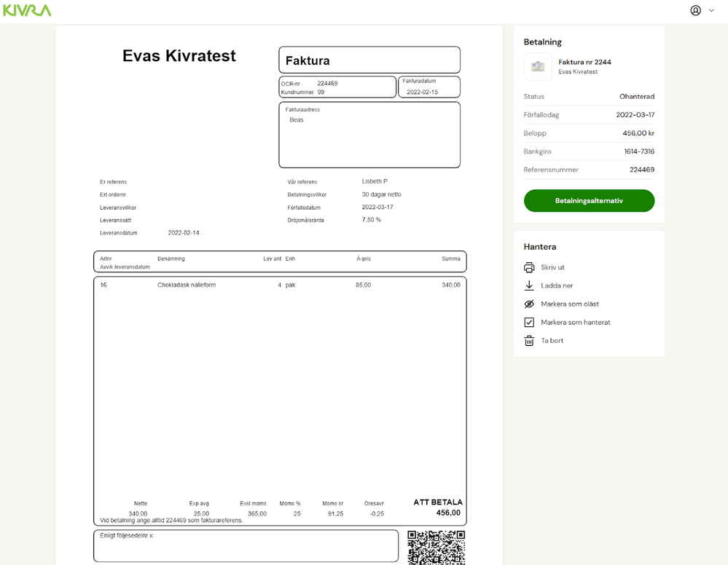The image size is (728, 565).
Task: Click the 30 dagar netto payment terms
Action: pyautogui.click(x=382, y=194)
